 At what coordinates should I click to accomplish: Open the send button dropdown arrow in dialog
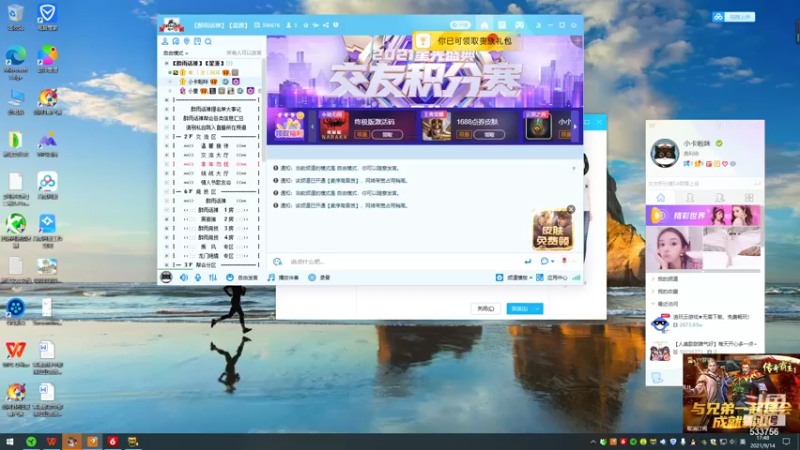click(537, 309)
